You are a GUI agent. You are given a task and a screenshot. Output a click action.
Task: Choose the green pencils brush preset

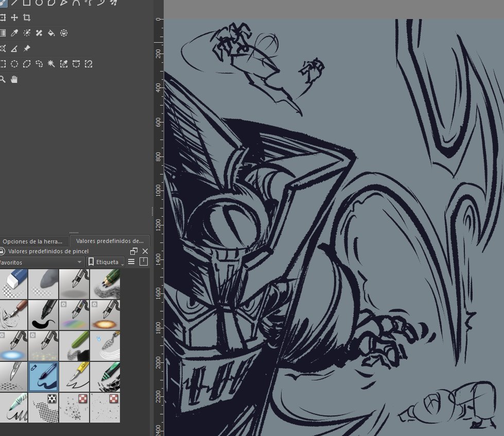point(105,284)
